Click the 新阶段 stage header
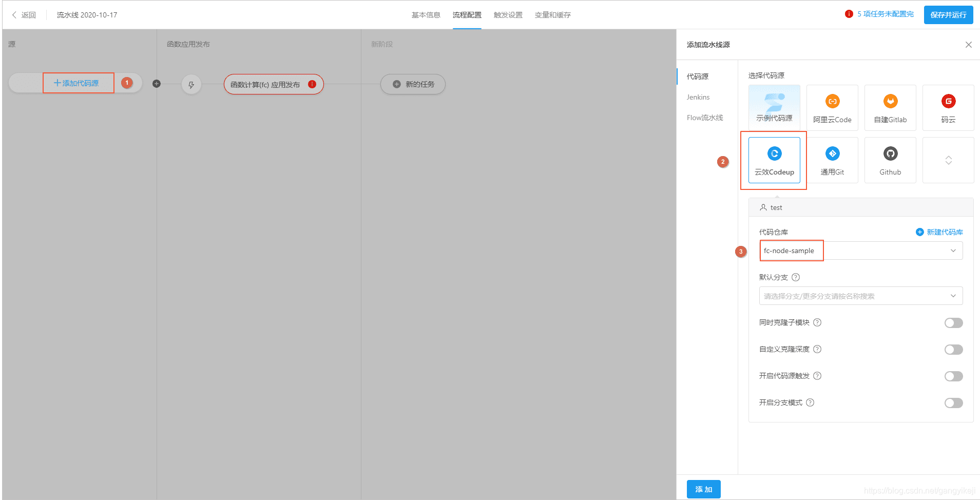This screenshot has width=980, height=500. point(382,44)
